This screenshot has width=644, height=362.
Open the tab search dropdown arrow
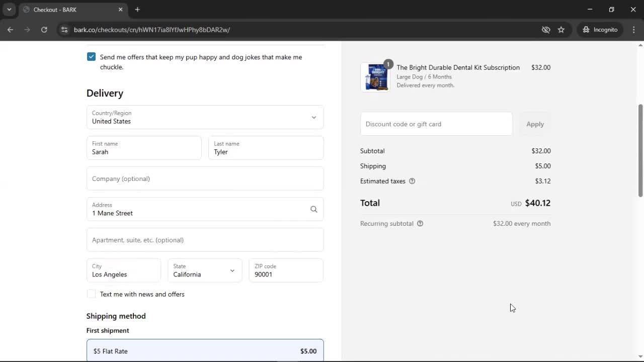pyautogui.click(x=9, y=10)
